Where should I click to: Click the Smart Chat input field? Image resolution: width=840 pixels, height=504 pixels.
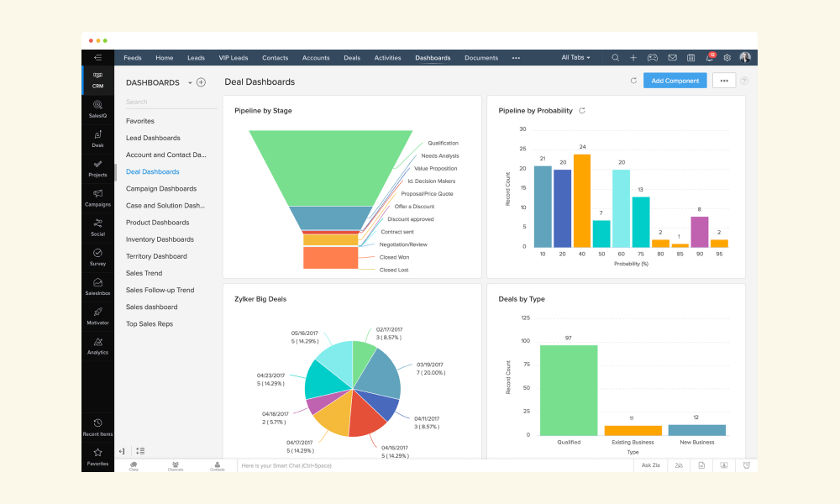click(435, 465)
